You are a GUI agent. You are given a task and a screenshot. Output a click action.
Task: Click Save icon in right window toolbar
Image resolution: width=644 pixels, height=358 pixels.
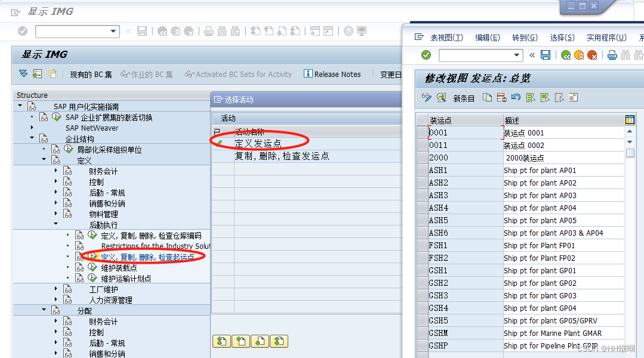pos(546,55)
